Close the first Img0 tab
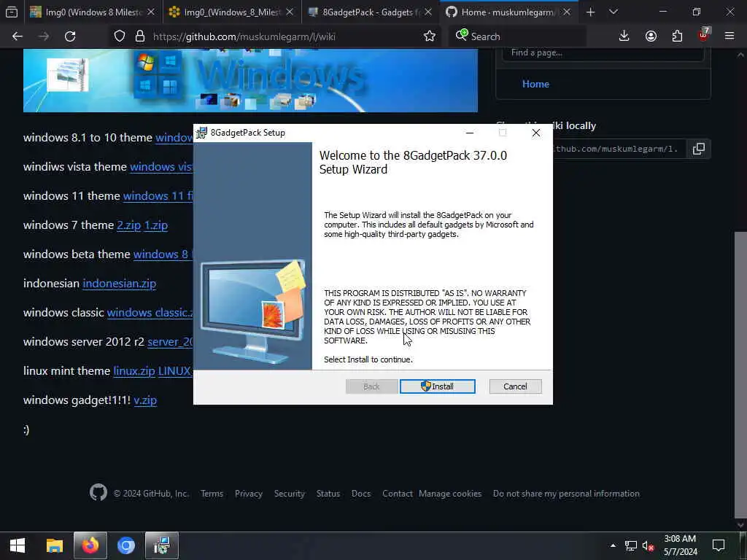Viewport: 747px width, 560px height. click(150, 12)
